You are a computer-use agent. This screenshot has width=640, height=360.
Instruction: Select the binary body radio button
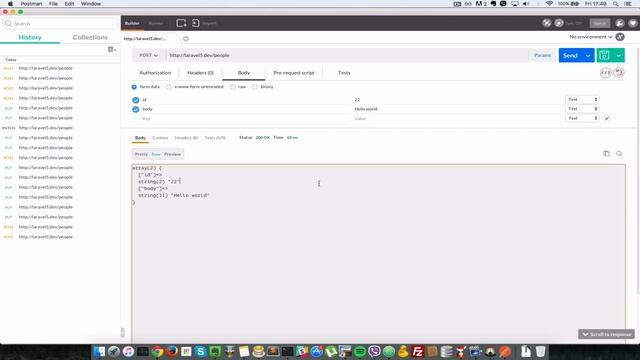click(255, 87)
